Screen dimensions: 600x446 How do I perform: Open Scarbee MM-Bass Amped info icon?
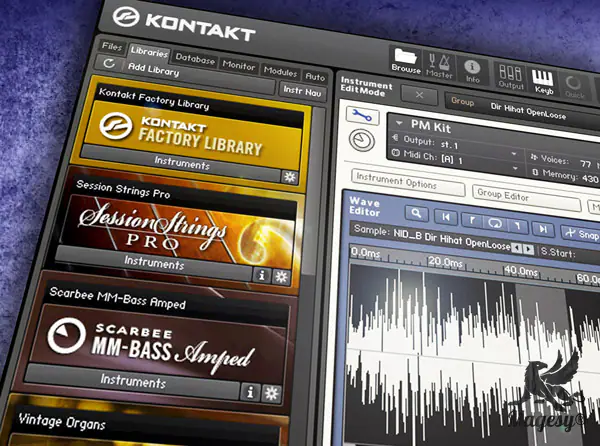(x=250, y=392)
